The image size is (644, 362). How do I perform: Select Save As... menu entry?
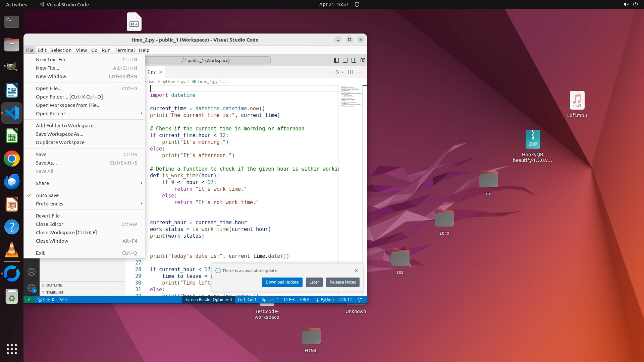coord(46,163)
